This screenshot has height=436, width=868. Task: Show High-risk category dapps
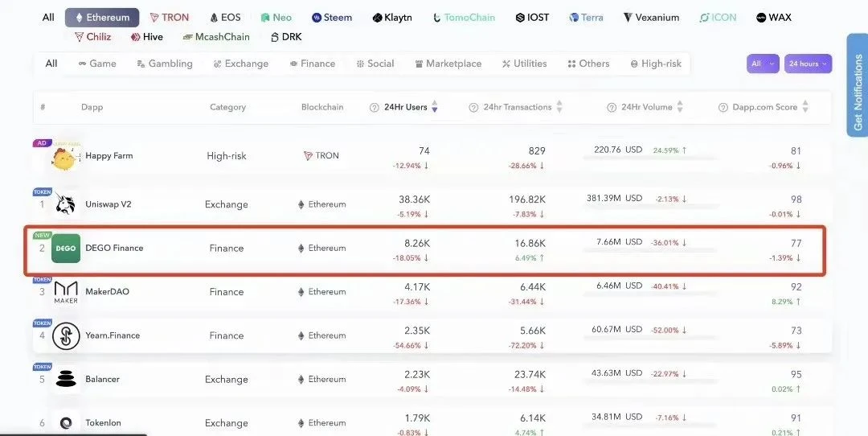click(x=656, y=64)
